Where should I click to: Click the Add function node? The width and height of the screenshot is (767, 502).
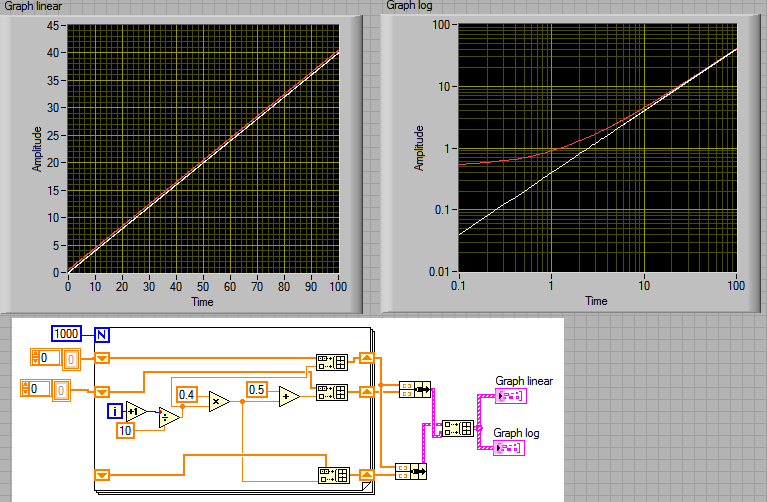tap(290, 396)
